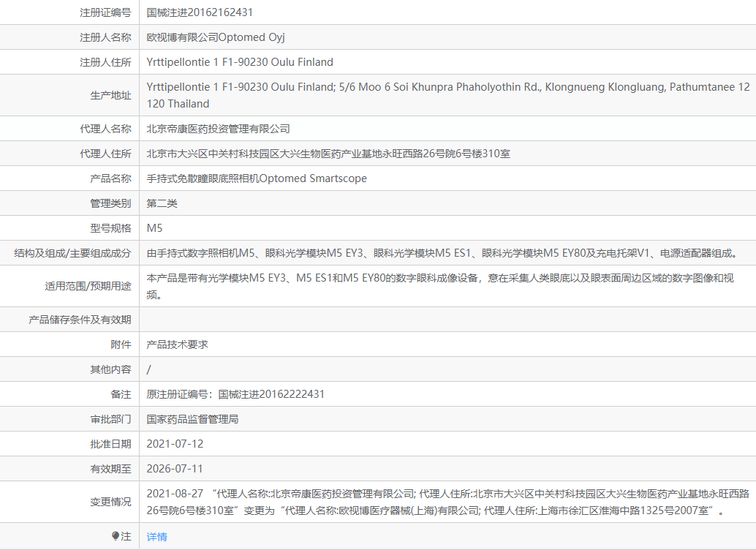
Task: Click the 变更情况 label
Action: pyautogui.click(x=110, y=502)
